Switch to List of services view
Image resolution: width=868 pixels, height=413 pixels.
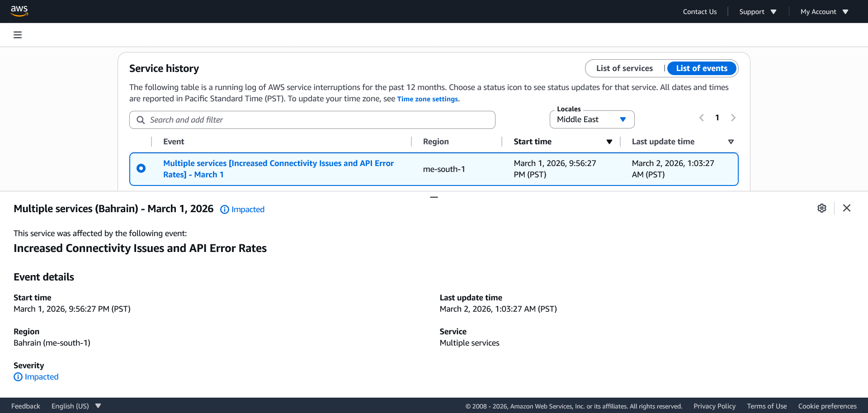(624, 68)
